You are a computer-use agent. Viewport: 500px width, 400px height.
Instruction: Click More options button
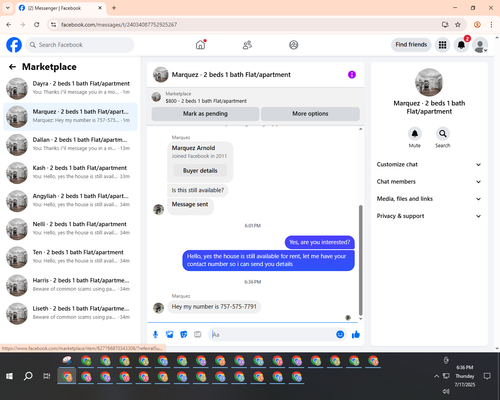pyautogui.click(x=310, y=114)
